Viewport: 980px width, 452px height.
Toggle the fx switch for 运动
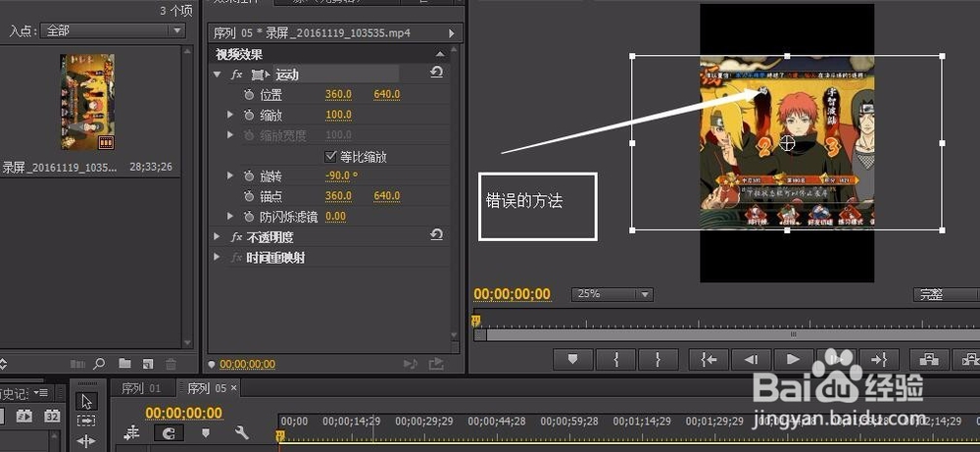click(236, 75)
